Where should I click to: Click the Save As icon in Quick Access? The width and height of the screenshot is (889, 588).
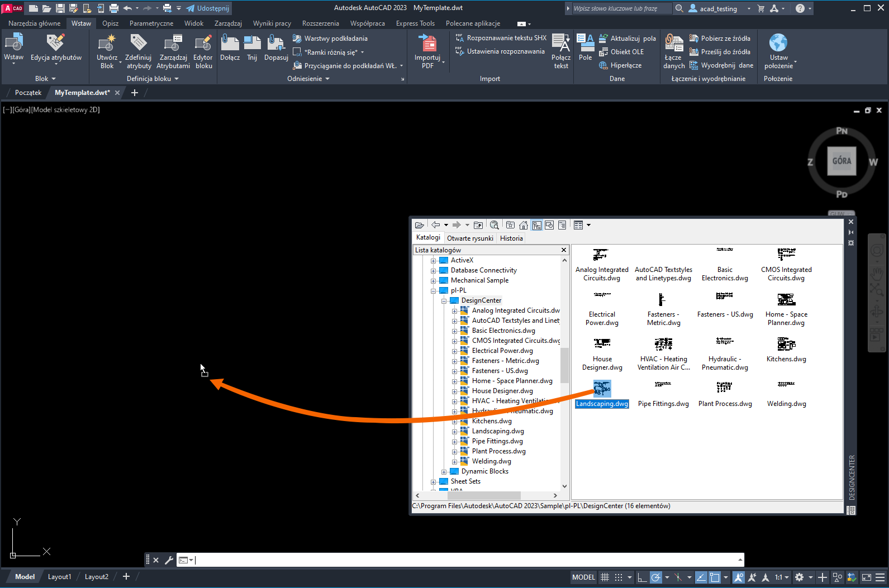[x=73, y=8]
